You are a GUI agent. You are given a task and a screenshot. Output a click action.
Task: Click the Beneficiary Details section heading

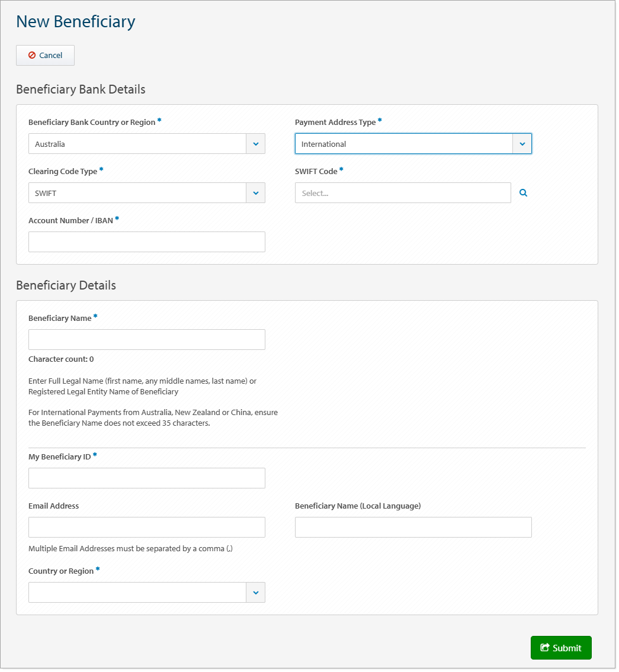[x=66, y=285]
